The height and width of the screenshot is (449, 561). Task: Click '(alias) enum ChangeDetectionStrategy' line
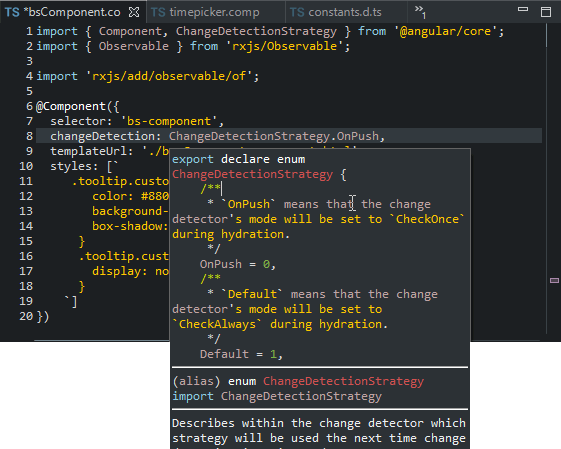(x=298, y=381)
